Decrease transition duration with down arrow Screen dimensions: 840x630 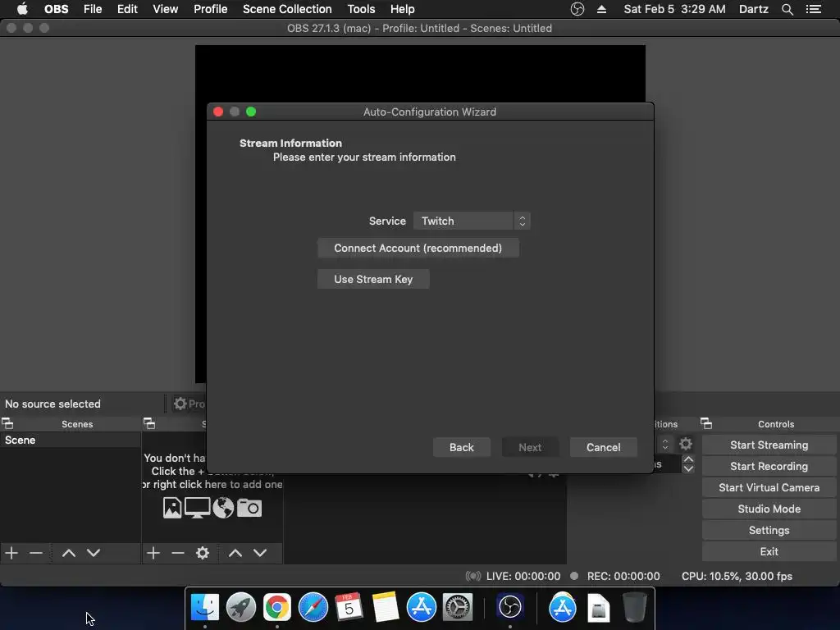pyautogui.click(x=688, y=468)
